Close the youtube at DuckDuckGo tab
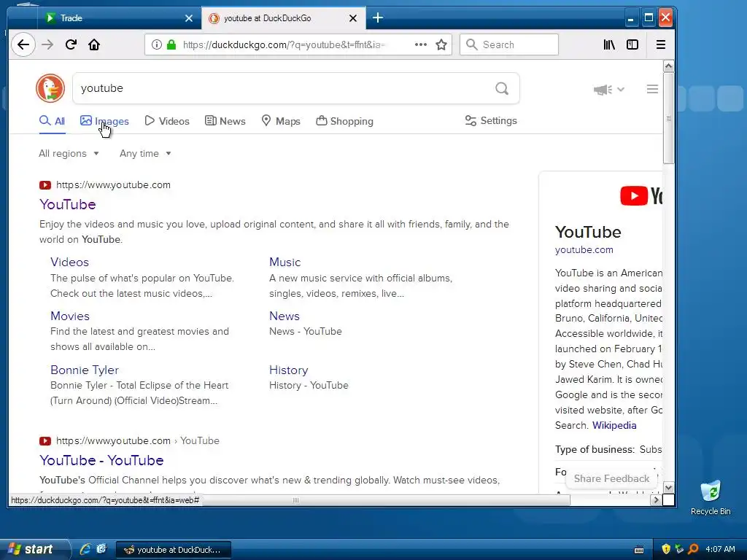747x560 pixels. [353, 18]
